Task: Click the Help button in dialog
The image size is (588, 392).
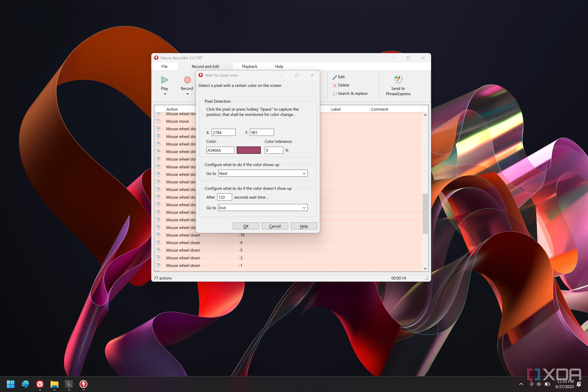Action: (x=304, y=226)
